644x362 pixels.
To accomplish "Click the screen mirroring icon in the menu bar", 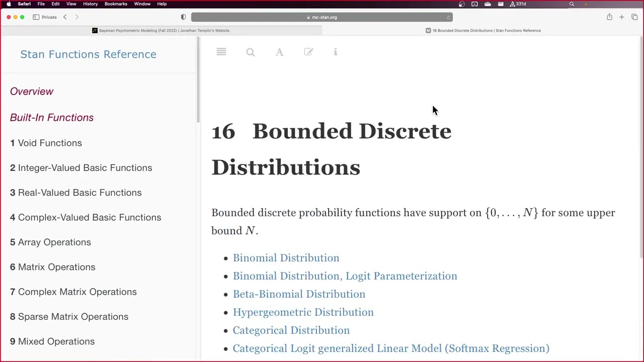I will [x=474, y=4].
